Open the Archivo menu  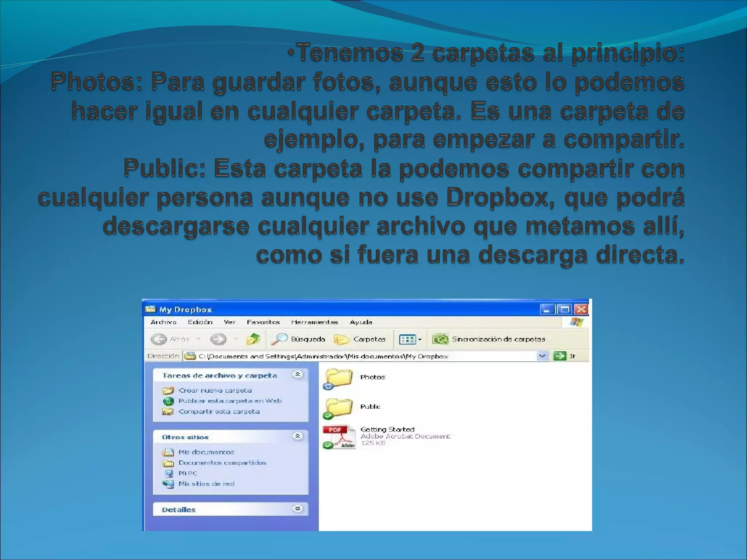pyautogui.click(x=163, y=322)
